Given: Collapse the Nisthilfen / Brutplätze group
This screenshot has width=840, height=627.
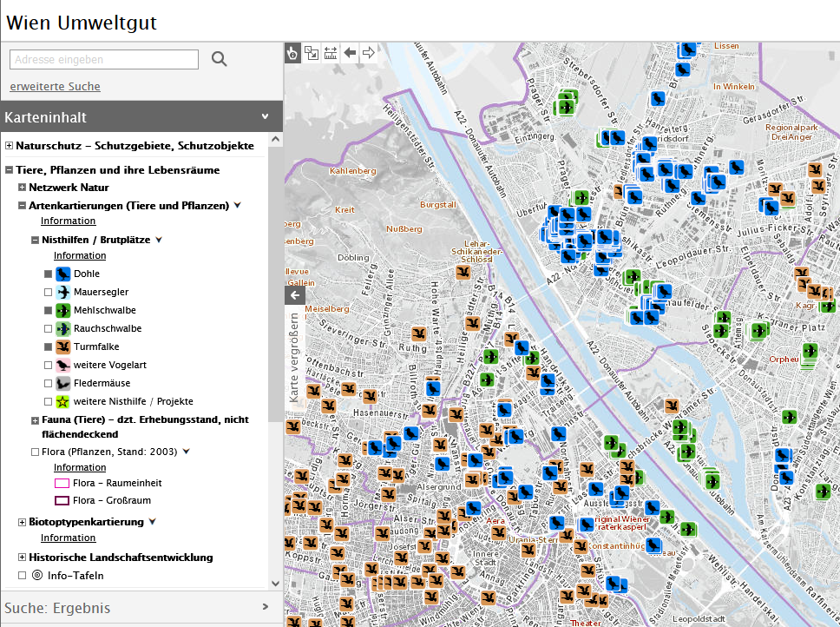Looking at the screenshot, I should [36, 240].
